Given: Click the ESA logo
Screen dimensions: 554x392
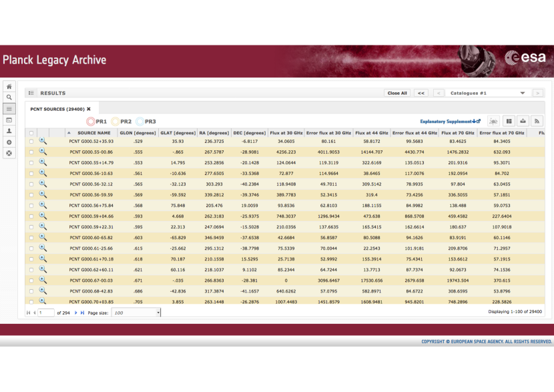Looking at the screenshot, I should 525,57.
